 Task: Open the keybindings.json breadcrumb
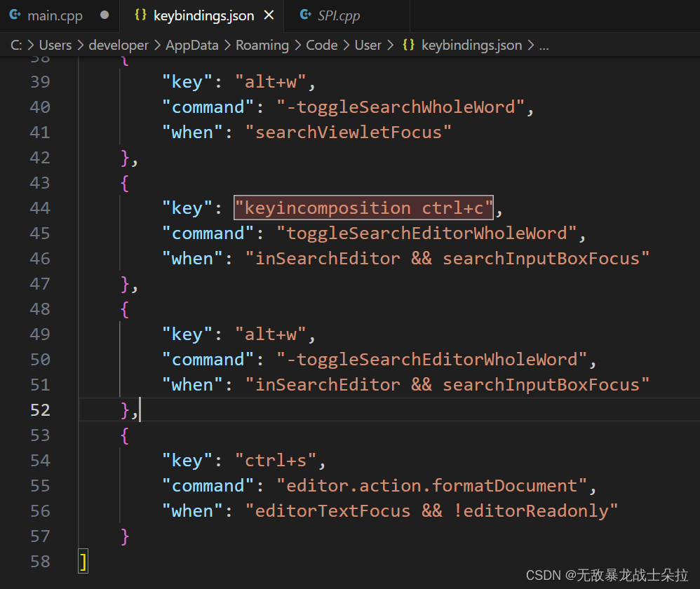tap(471, 45)
